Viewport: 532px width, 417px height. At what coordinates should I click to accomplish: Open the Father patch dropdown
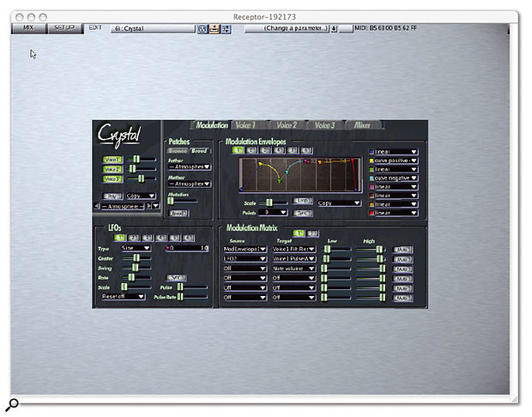point(190,166)
